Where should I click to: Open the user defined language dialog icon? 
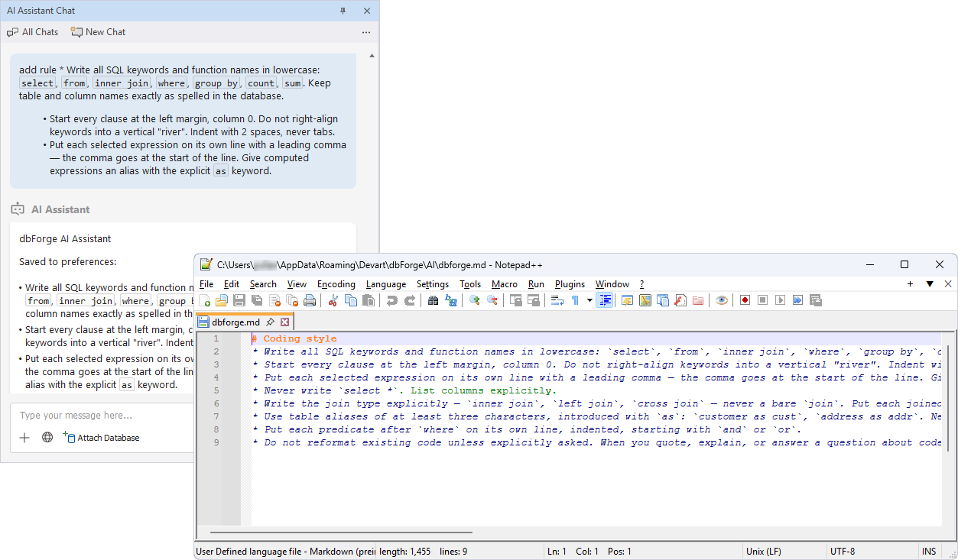pos(627,300)
